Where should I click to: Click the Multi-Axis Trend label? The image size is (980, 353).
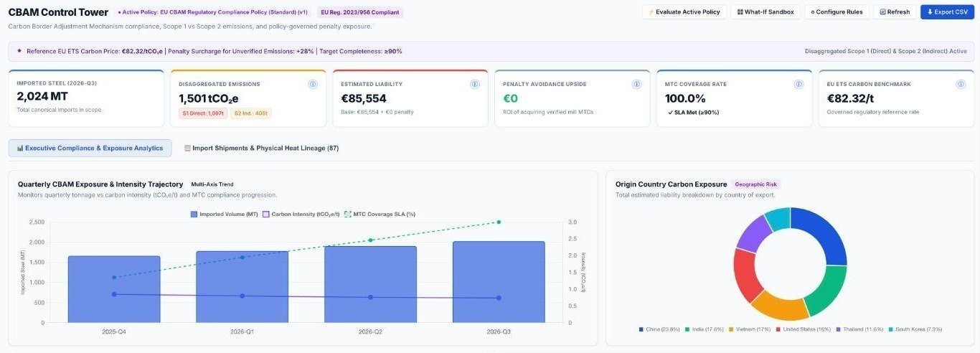pyautogui.click(x=212, y=184)
